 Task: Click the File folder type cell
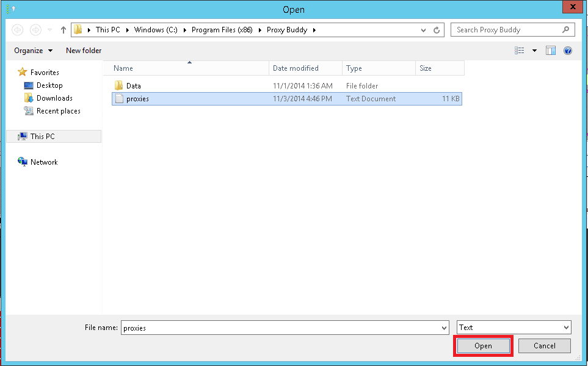[362, 86]
